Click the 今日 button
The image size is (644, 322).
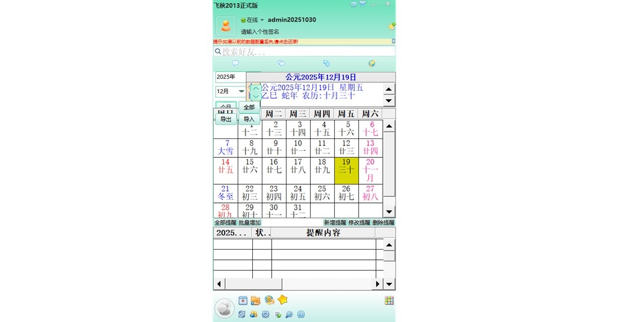point(225,107)
